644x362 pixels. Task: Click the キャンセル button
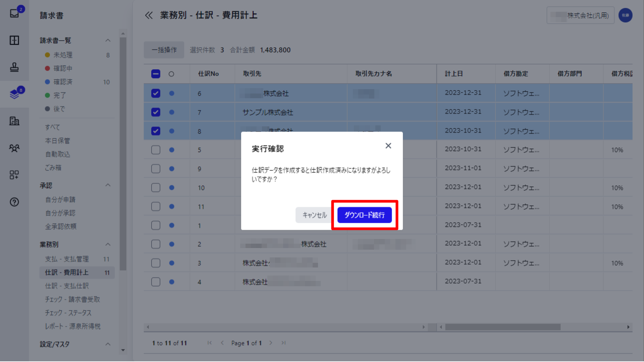[x=315, y=215]
